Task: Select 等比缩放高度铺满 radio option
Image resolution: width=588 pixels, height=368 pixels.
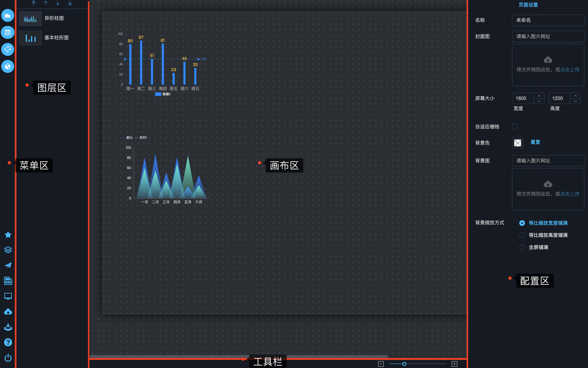Action: coord(522,235)
